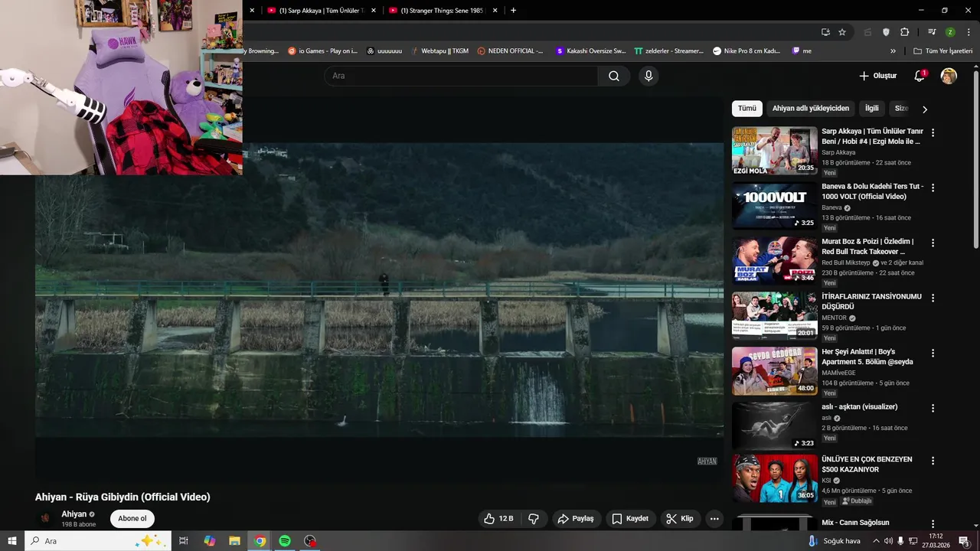Open Task View on the taskbar

pyautogui.click(x=184, y=541)
